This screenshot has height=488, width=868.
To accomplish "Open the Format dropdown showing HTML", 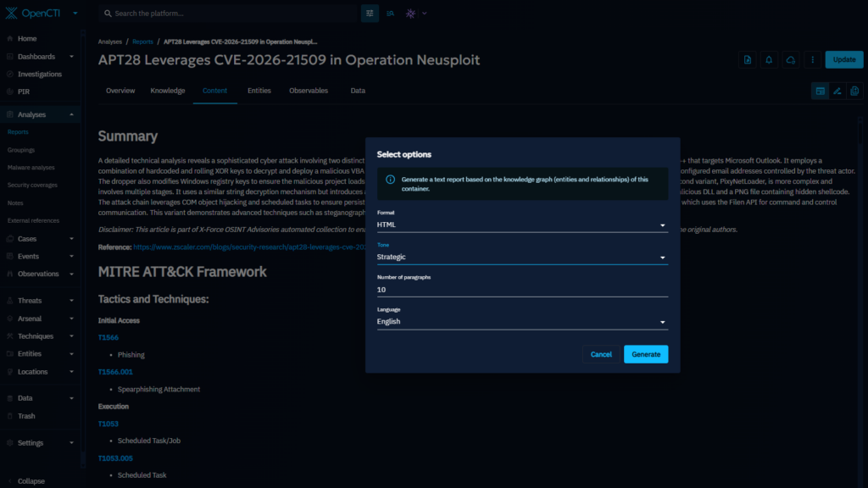I will click(x=522, y=225).
